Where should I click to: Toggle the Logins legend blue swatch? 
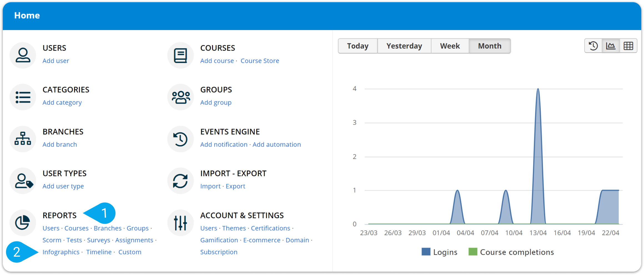point(426,252)
